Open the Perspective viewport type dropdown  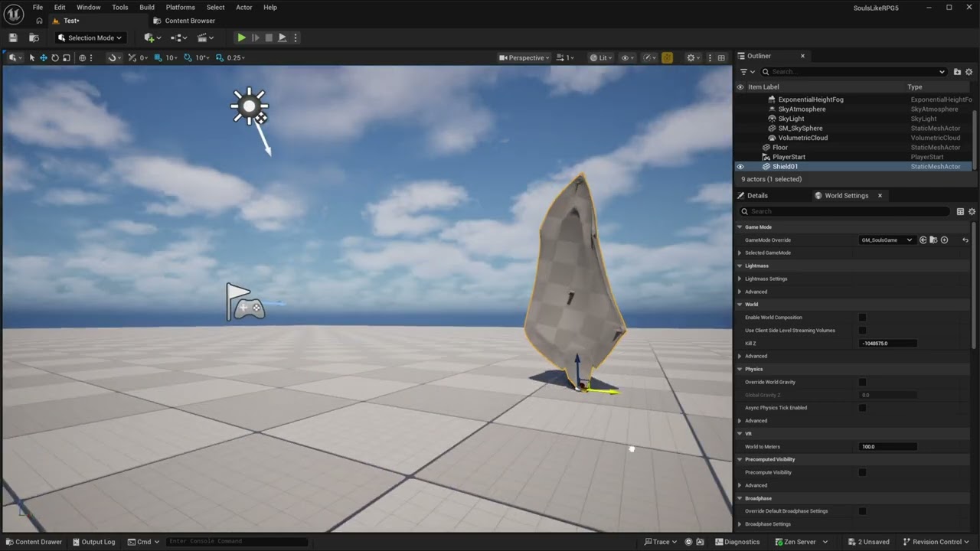[524, 57]
